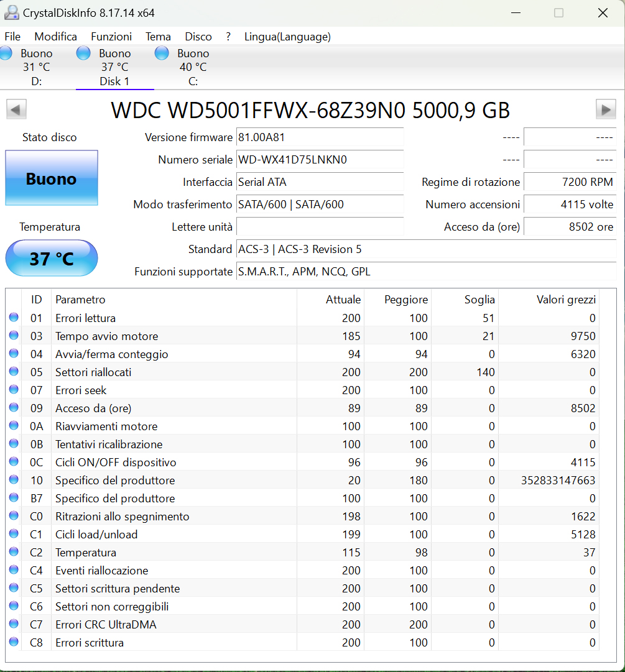Image resolution: width=625 pixels, height=672 pixels.
Task: Switch to the D: disk tab
Action: [37, 67]
